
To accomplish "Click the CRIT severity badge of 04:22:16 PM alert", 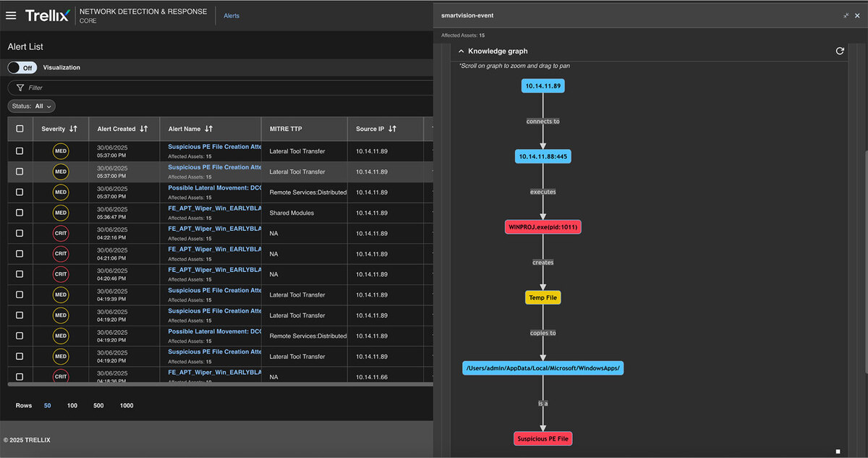I will [61, 233].
